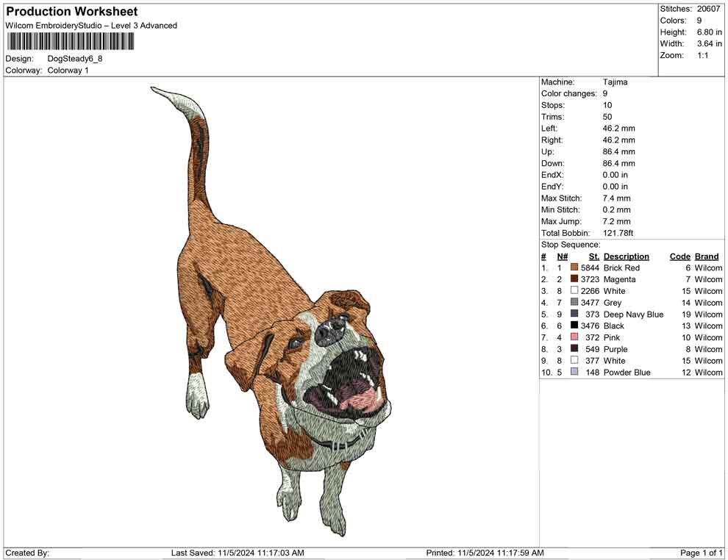Select the Powder Blue color swatch

click(x=574, y=372)
